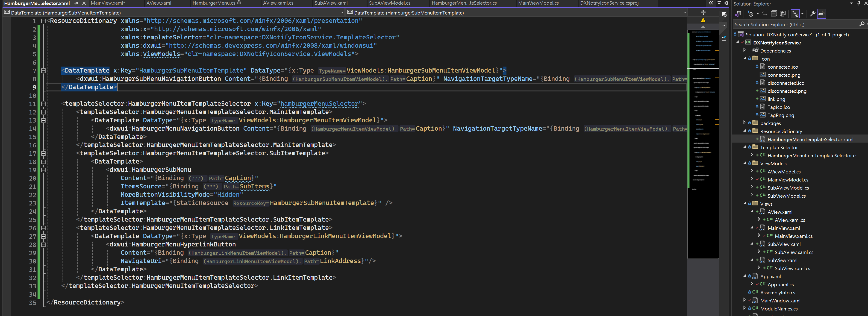Select connected.ico in the Icon folder

click(x=783, y=67)
